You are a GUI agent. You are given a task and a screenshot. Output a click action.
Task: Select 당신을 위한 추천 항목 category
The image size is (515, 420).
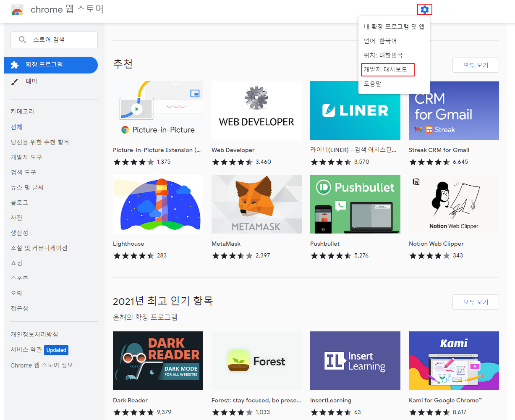click(40, 142)
